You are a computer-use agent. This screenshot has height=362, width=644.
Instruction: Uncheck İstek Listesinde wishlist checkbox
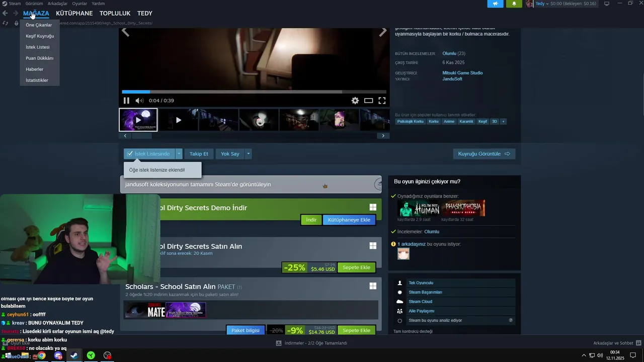[130, 154]
